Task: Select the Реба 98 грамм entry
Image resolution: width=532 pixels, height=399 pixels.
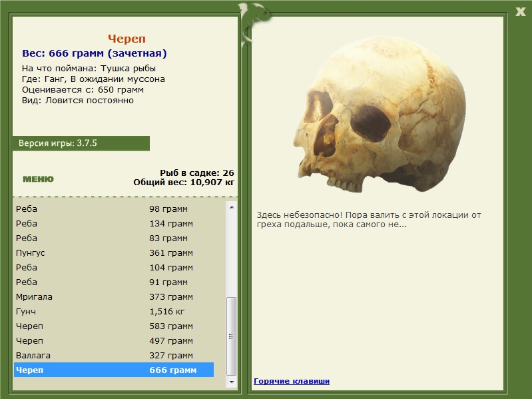Action: (x=113, y=209)
